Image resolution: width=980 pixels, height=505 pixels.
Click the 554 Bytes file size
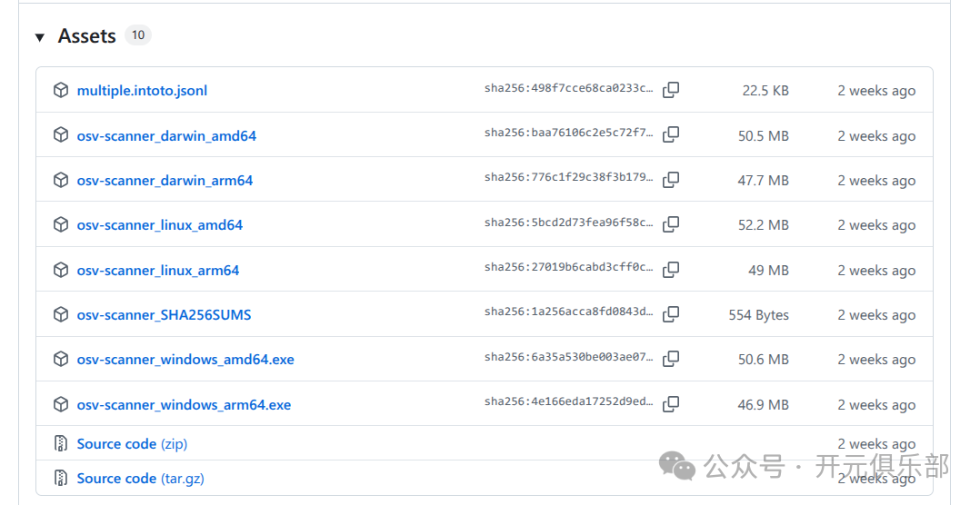point(759,315)
